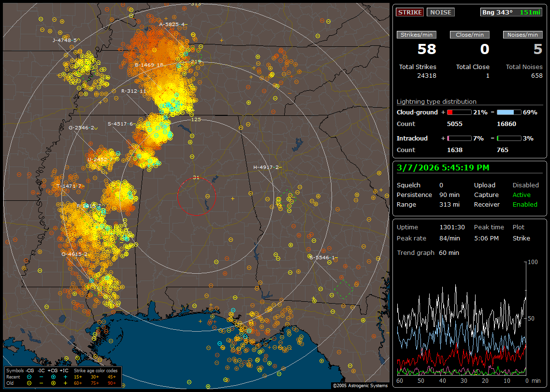The width and height of the screenshot is (550, 392).
Task: Click the 60 min trend graph
Action: pos(462,319)
